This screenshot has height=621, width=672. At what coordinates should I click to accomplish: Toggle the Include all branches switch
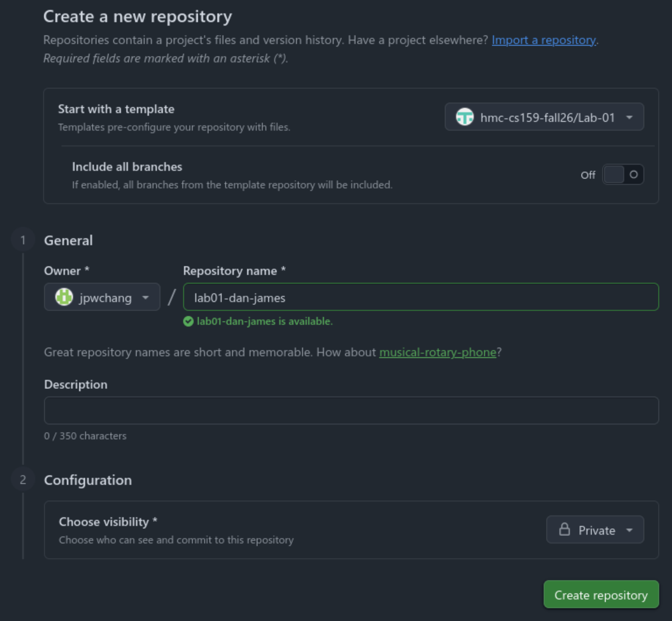(623, 175)
